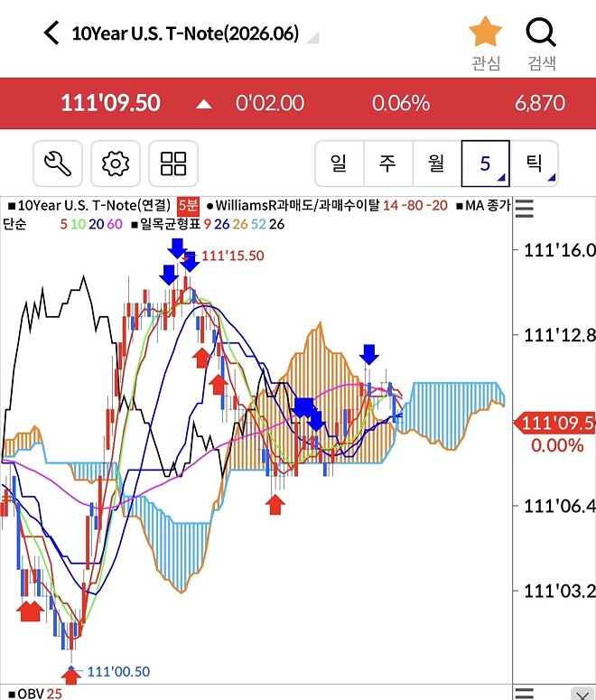This screenshot has height=700, width=596.
Task: Go back with the left arrow
Action: click(51, 33)
